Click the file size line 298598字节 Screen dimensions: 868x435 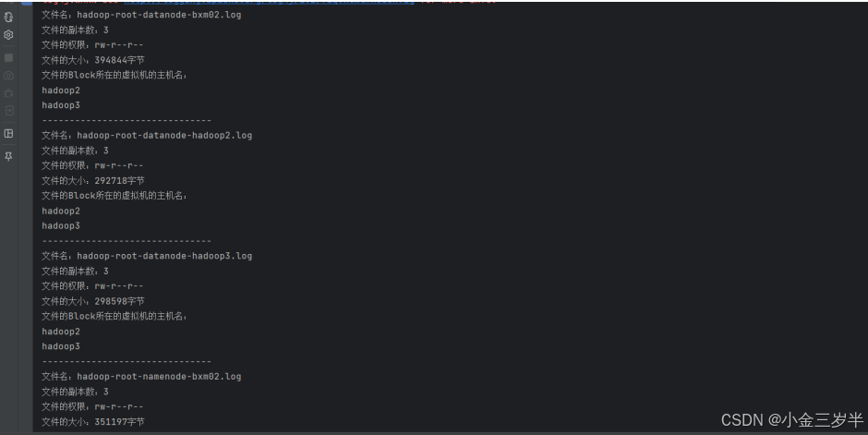[x=93, y=302]
